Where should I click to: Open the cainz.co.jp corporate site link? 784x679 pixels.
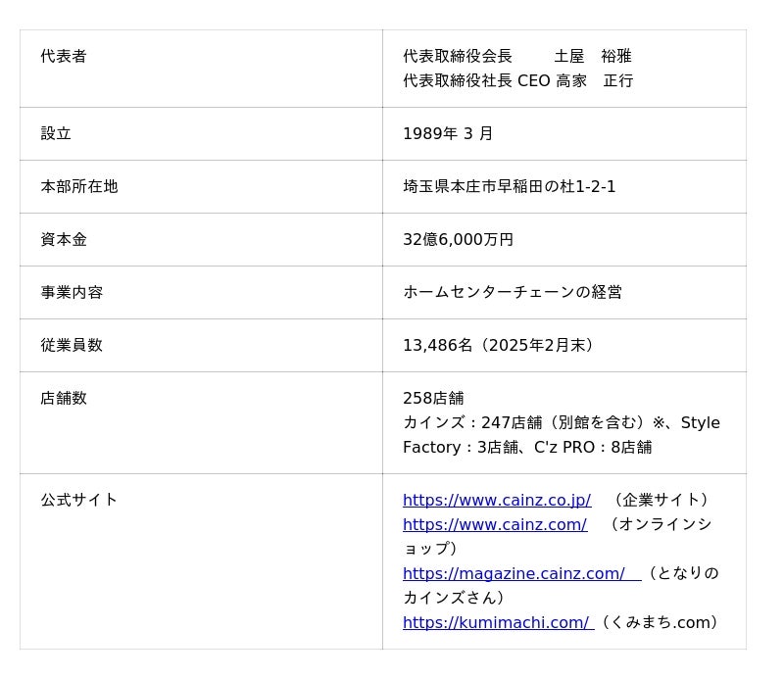click(496, 500)
